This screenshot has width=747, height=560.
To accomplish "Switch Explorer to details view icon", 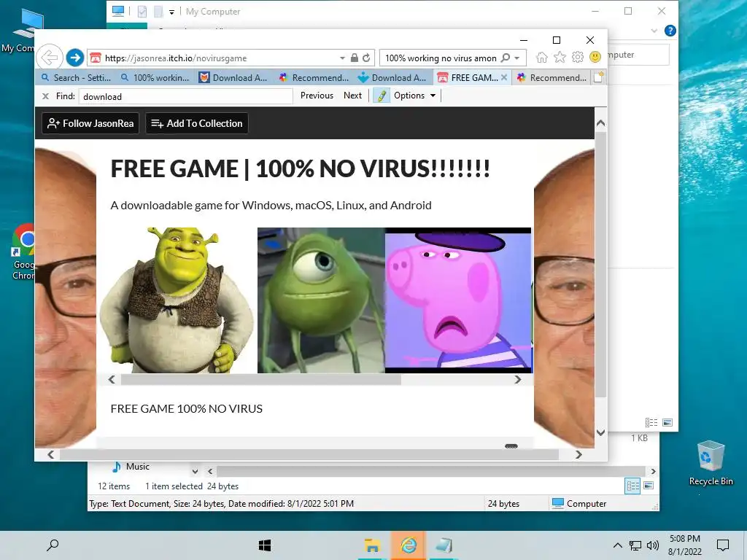I will click(632, 486).
